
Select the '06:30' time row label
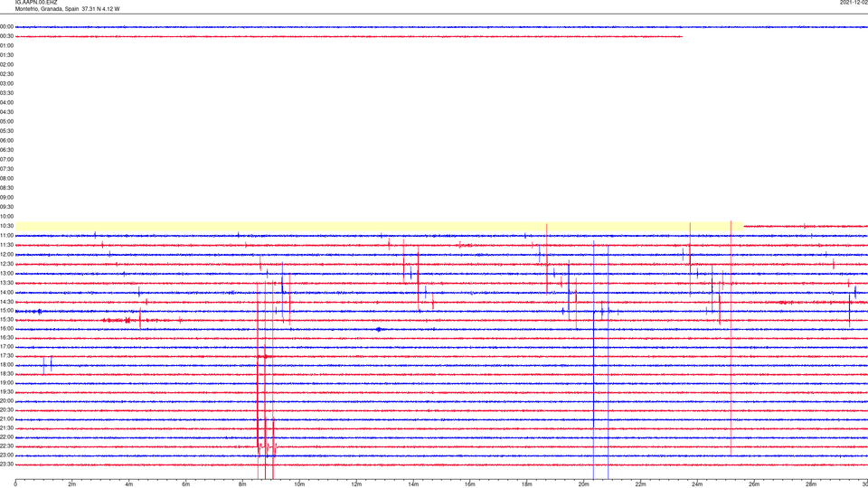(x=6, y=150)
